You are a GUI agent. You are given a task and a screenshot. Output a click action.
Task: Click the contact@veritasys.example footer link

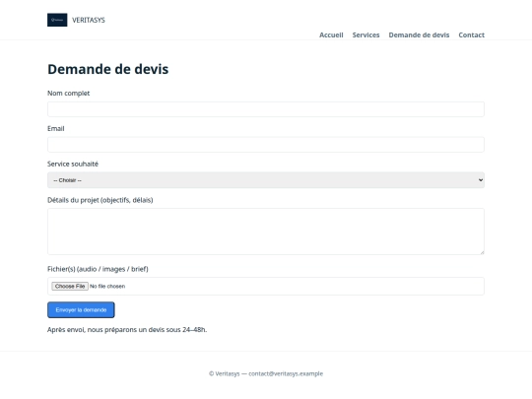point(286,373)
